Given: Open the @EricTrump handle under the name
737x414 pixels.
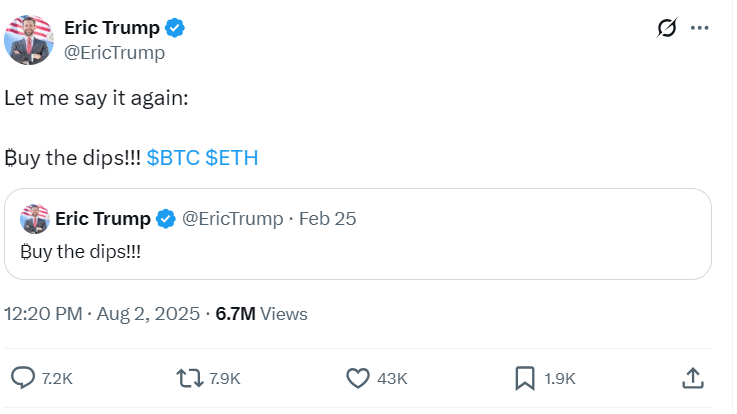Looking at the screenshot, I should tap(114, 53).
